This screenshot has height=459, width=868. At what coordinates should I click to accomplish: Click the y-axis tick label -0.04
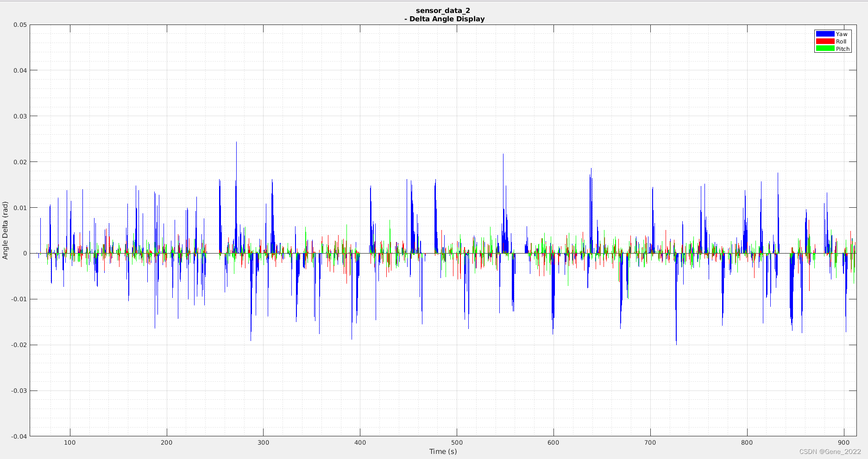point(19,436)
